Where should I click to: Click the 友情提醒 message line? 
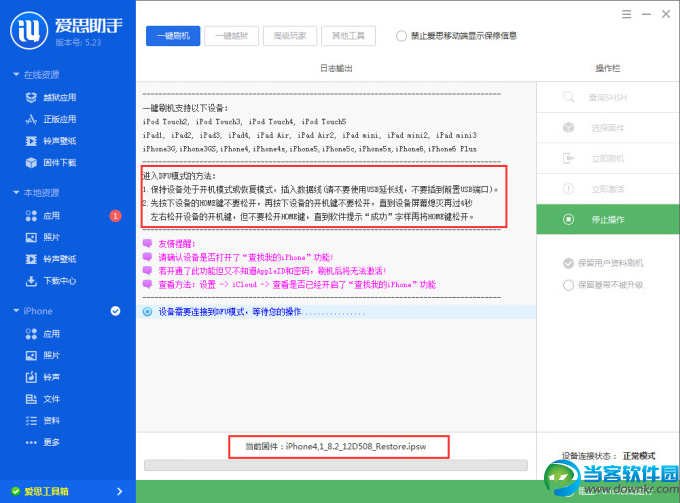[x=177, y=244]
